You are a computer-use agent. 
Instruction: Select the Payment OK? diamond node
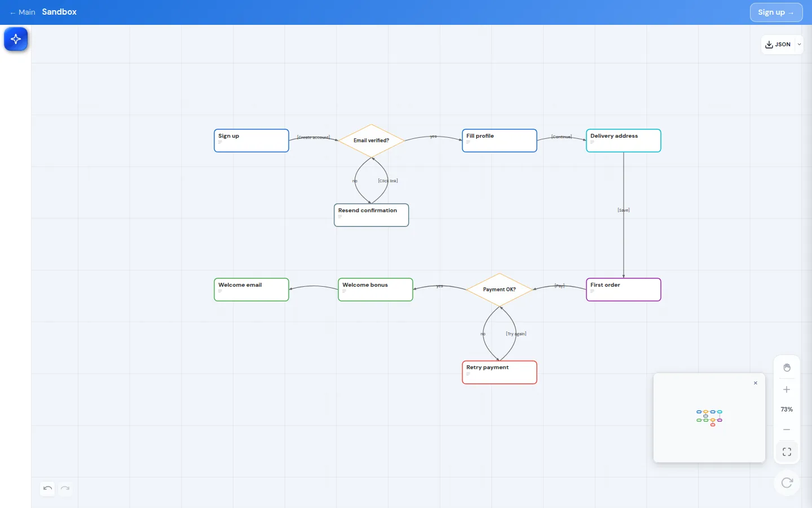[500, 290]
